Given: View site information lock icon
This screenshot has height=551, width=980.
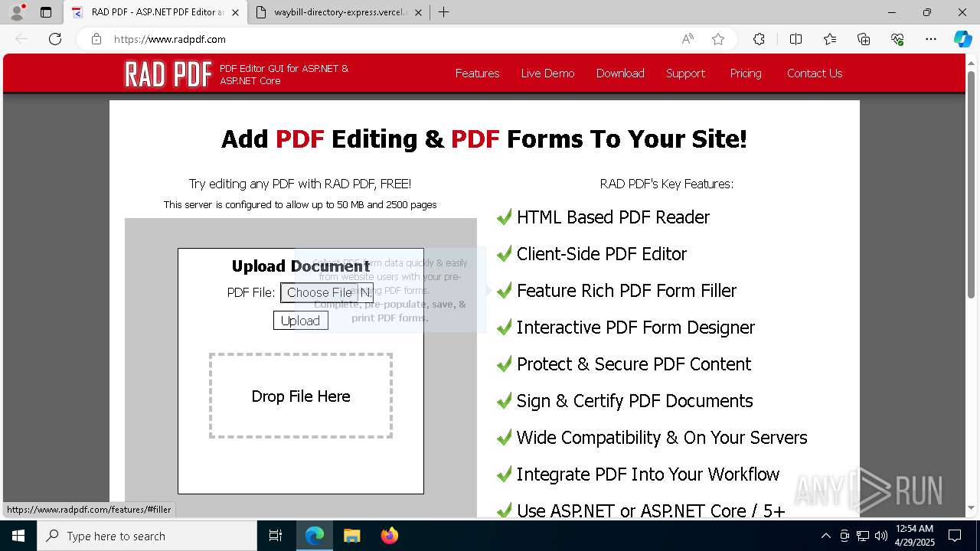Looking at the screenshot, I should click(96, 39).
